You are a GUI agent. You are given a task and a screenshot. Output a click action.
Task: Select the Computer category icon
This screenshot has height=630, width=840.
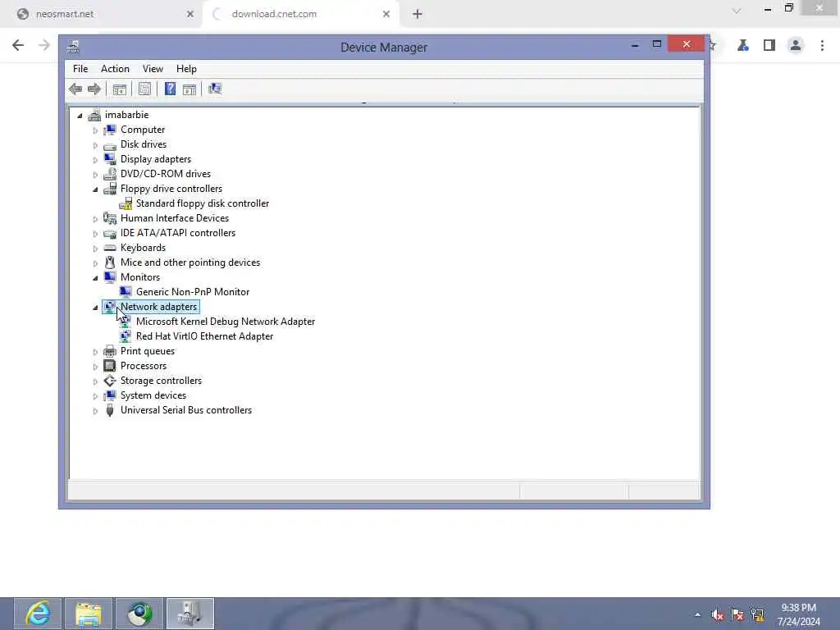[110, 130]
